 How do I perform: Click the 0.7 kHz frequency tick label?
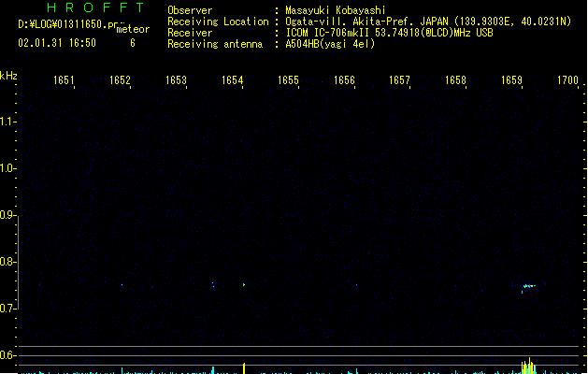pos(7,309)
